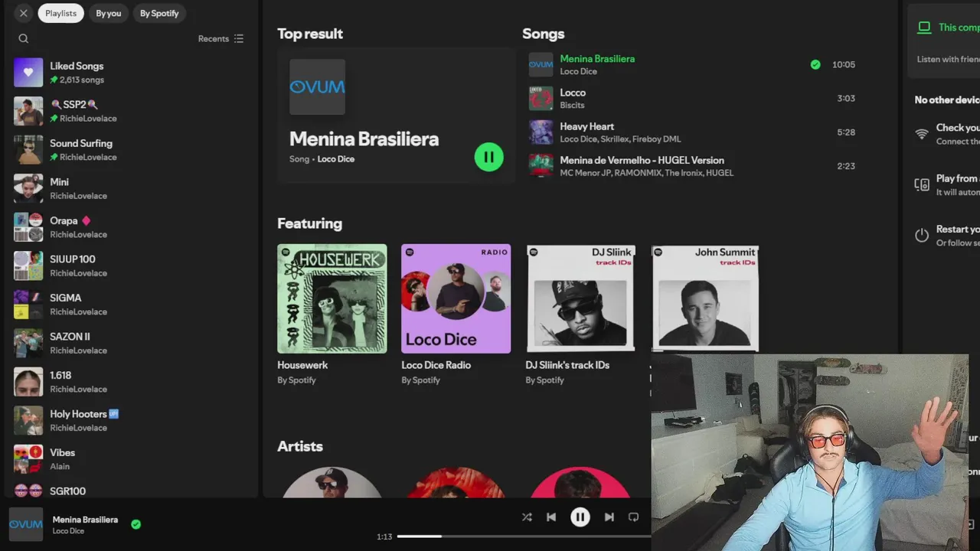Open the Orapa playlist
980x551 pixels.
[x=130, y=227]
